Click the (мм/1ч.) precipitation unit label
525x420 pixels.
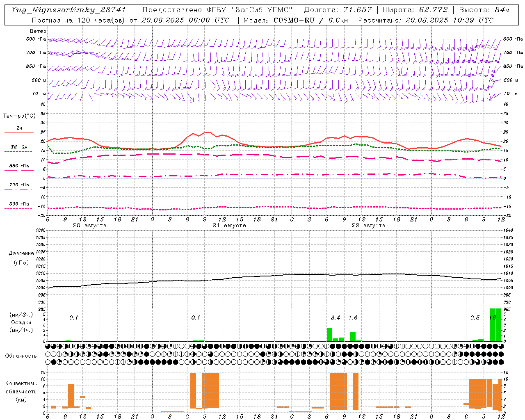pos(21,330)
